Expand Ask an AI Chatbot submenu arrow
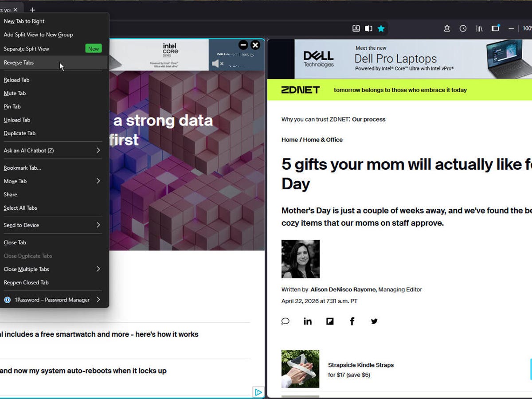This screenshot has height=399, width=532. (98, 150)
